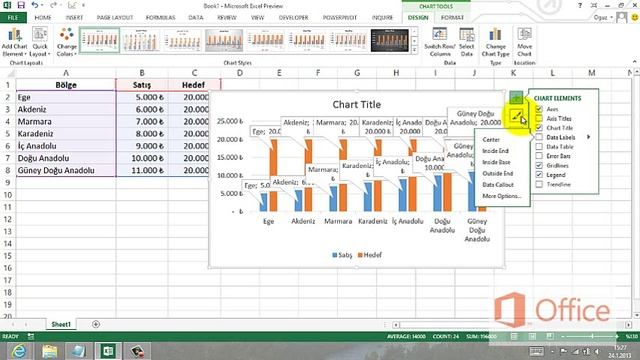Click column D header
This screenshot has height=360, width=640.
[x=240, y=73]
